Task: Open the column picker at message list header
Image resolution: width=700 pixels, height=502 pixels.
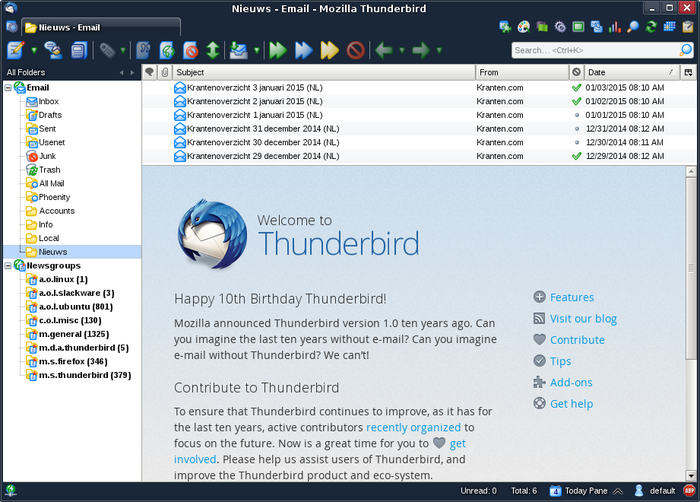Action: 688,72
